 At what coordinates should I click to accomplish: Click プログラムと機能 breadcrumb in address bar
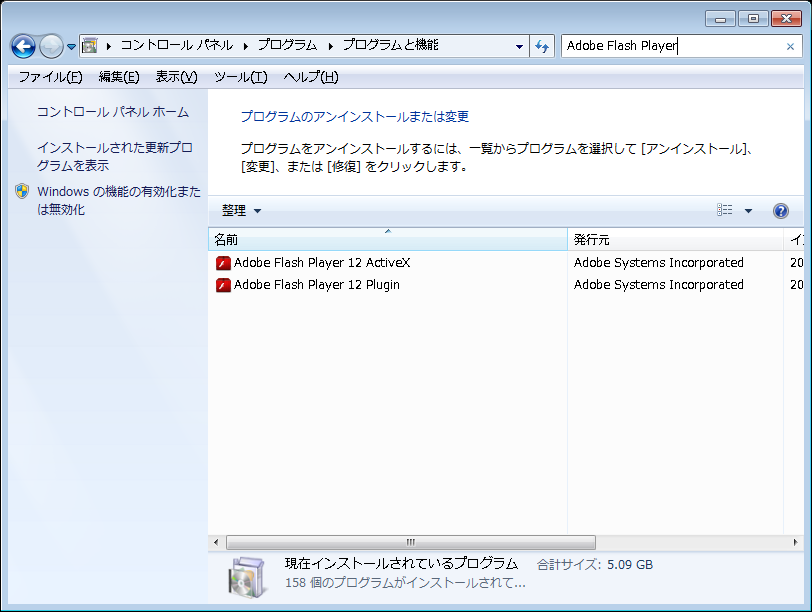coord(391,46)
